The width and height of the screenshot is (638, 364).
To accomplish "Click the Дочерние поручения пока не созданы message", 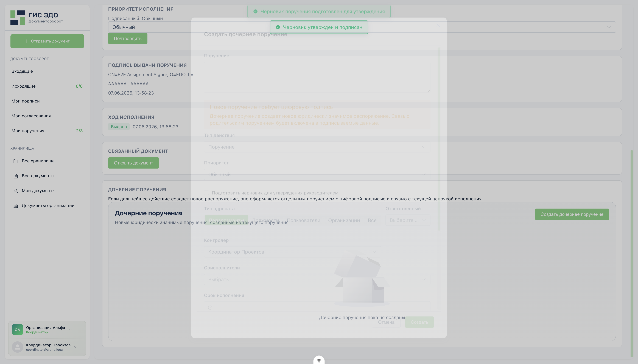I will [x=362, y=317].
